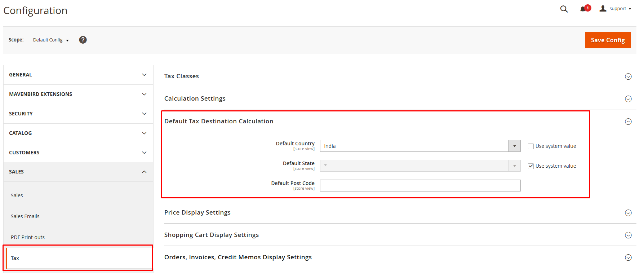Expand the SECURITY config section
Screen dimensions: 644x273
78,114
